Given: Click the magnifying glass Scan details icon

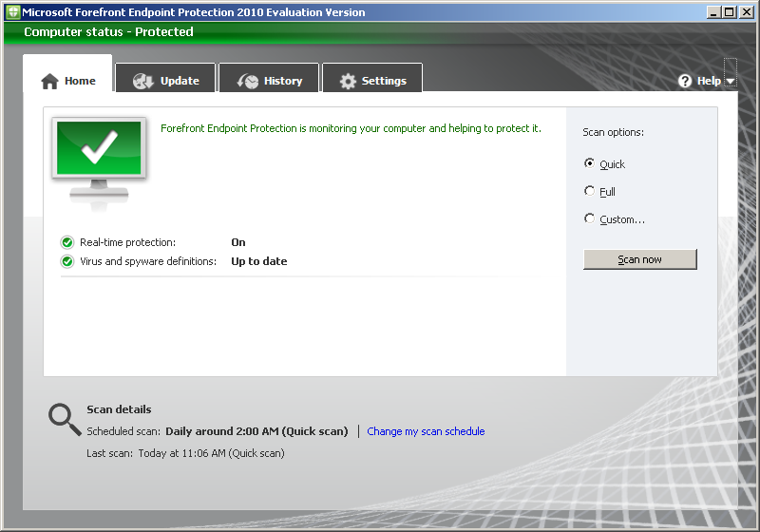Looking at the screenshot, I should (64, 418).
